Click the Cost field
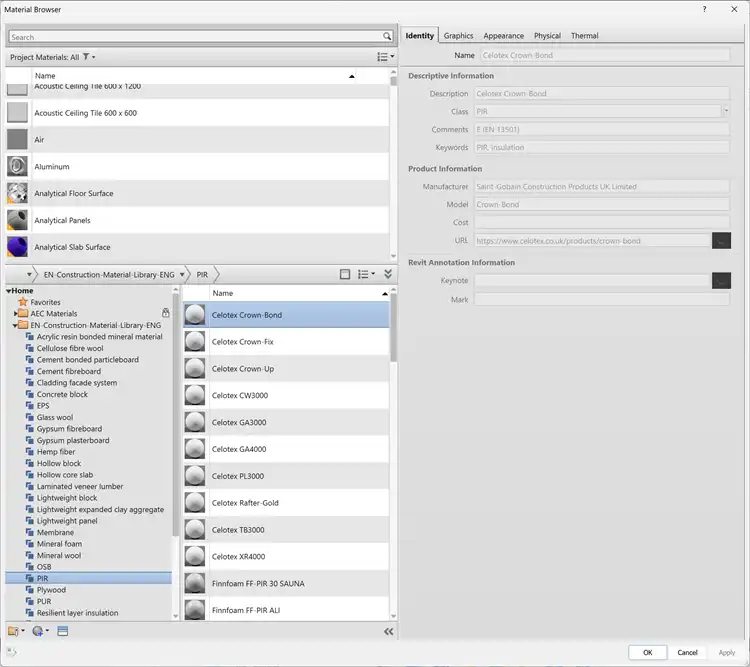The height and width of the screenshot is (667, 750). [x=602, y=222]
